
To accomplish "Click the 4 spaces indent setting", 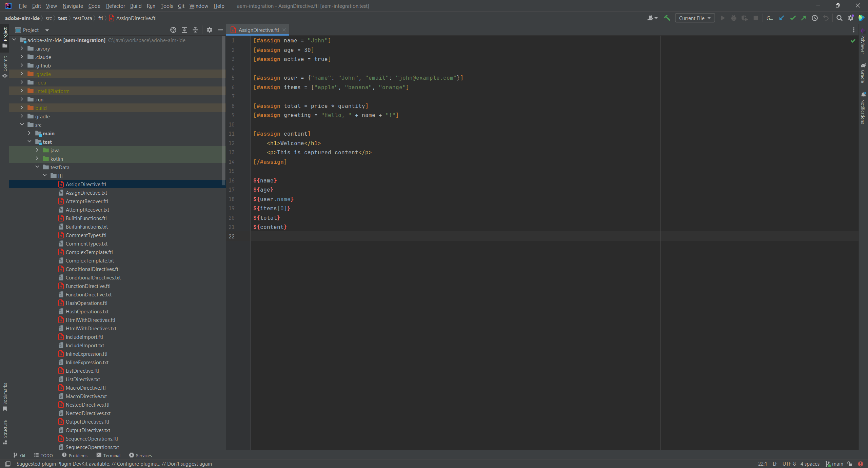I will point(810,464).
